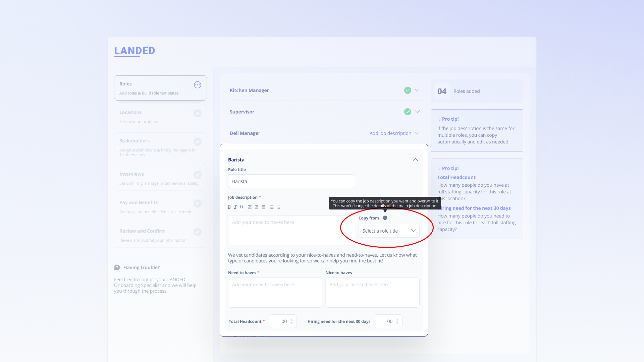Select the Kitchen Manager role name

click(x=249, y=90)
